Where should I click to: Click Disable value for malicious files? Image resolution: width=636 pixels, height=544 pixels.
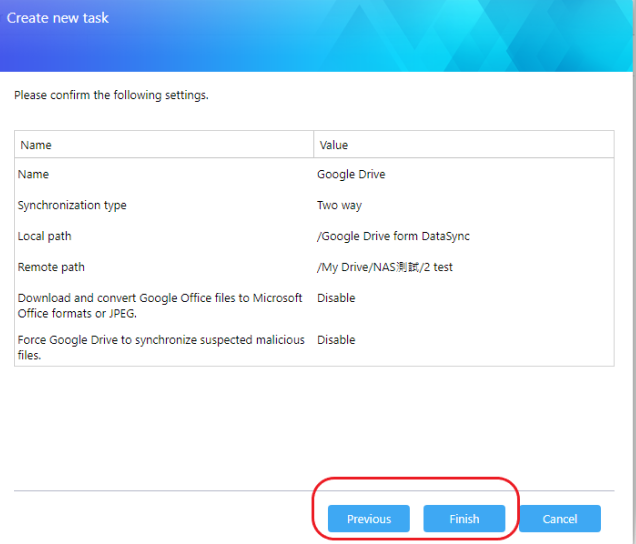(x=336, y=340)
